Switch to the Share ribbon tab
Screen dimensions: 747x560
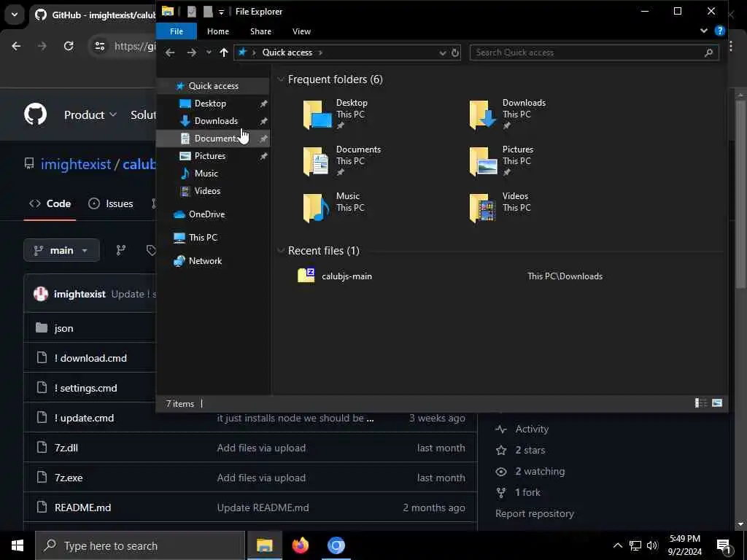pos(260,31)
